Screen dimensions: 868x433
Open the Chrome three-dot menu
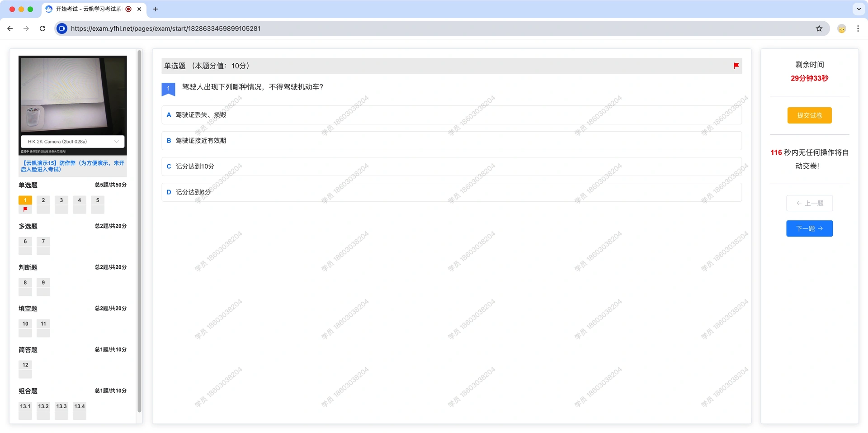point(858,29)
